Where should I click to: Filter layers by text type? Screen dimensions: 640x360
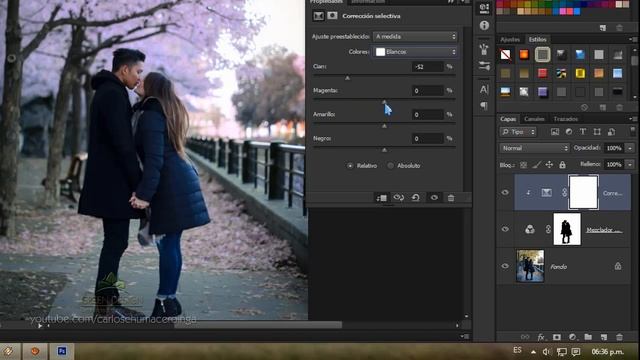pyautogui.click(x=583, y=132)
